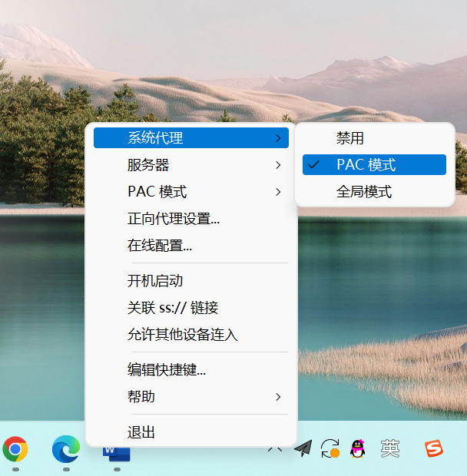Open the Sogou input method tray icon
The image size is (467, 476).
[434, 448]
